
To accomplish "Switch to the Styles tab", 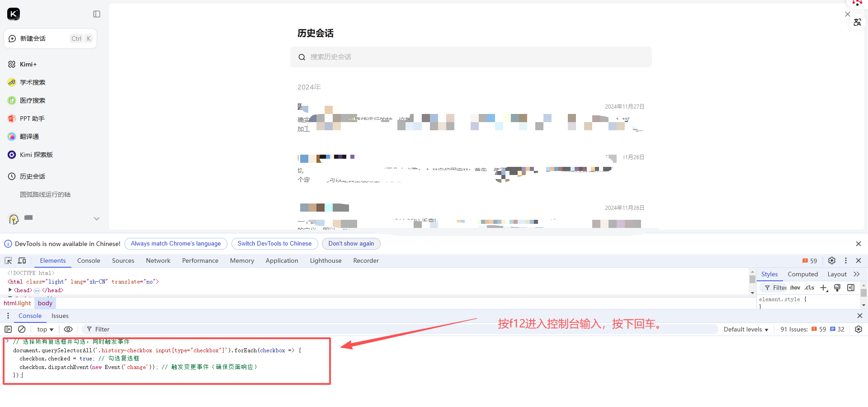I will pyautogui.click(x=769, y=274).
